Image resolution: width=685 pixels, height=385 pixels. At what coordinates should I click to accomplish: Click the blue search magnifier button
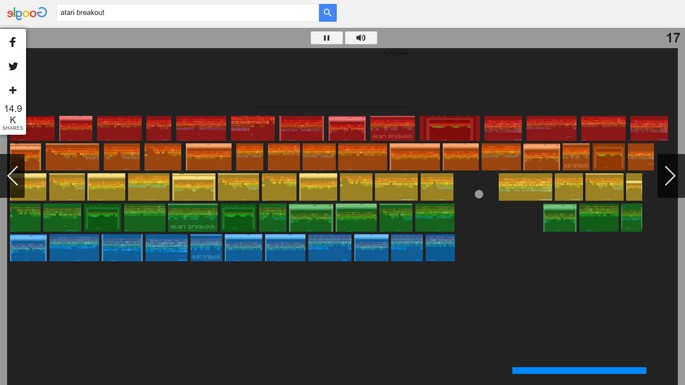pos(328,13)
